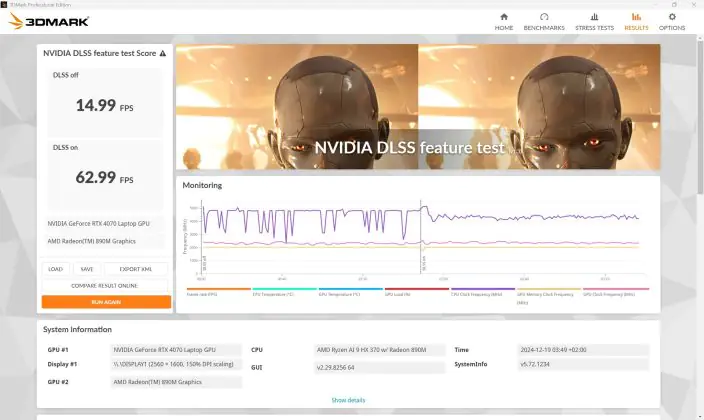Image resolution: width=704 pixels, height=420 pixels.
Task: Click the EXPORT XML button
Action: (136, 269)
